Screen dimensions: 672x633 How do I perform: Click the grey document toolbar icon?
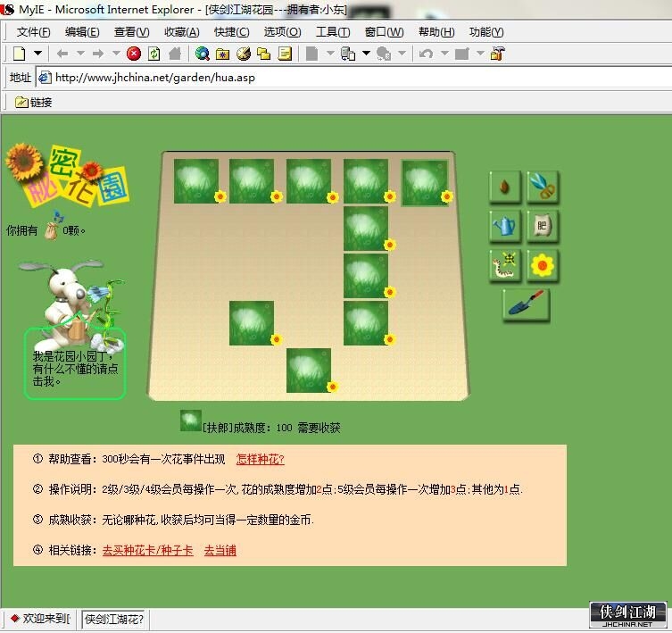click(312, 54)
